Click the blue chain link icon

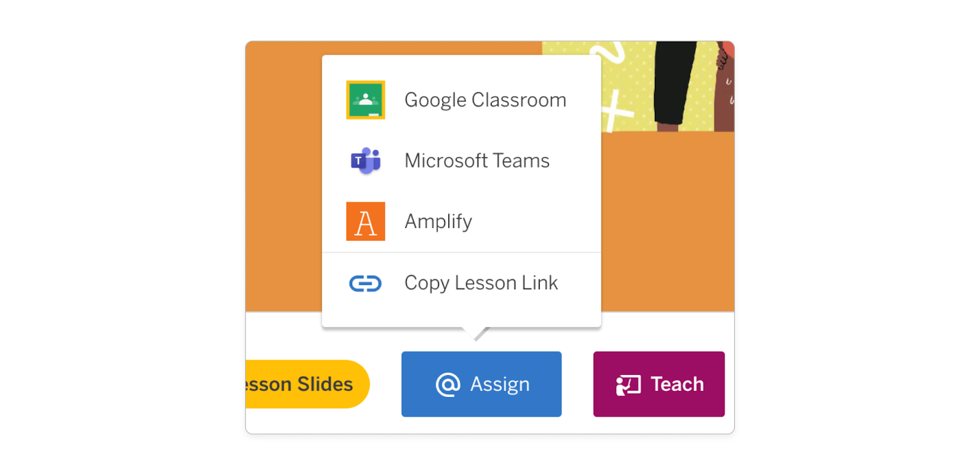366,283
